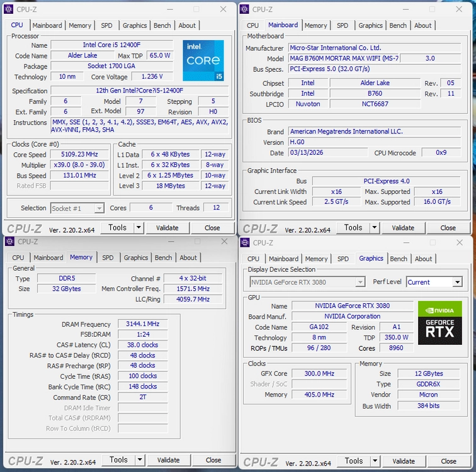Click the NVIDIA GeForce RTX logo badge

point(440,323)
